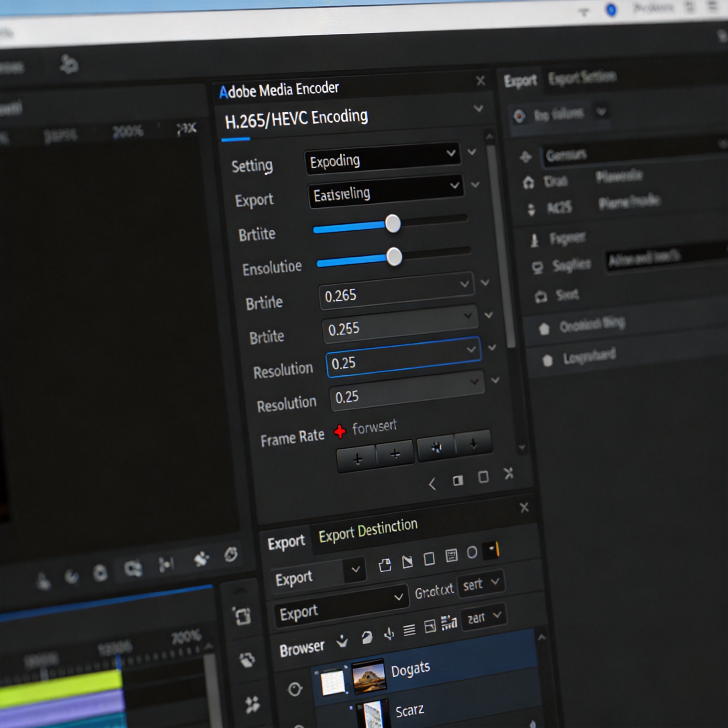
Task: Click the spinner button under Frame Rate
Action: pyautogui.click(x=437, y=447)
